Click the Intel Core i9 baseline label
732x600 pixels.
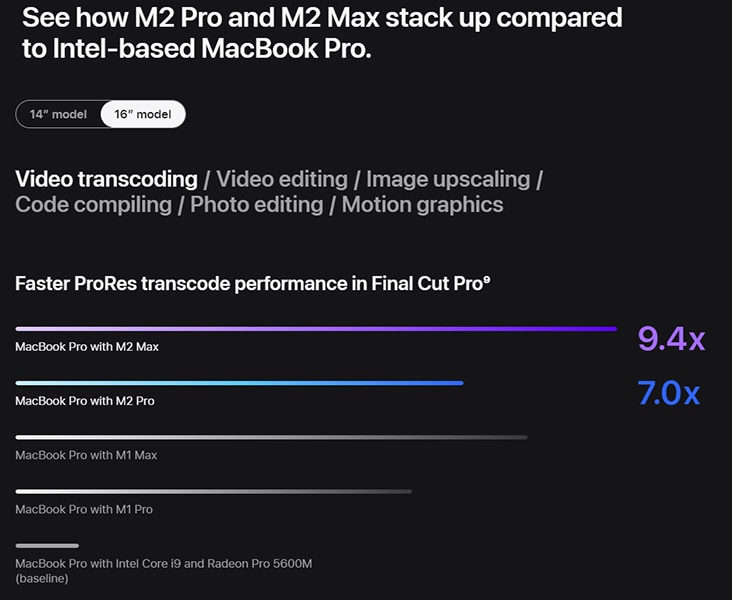coord(164,564)
